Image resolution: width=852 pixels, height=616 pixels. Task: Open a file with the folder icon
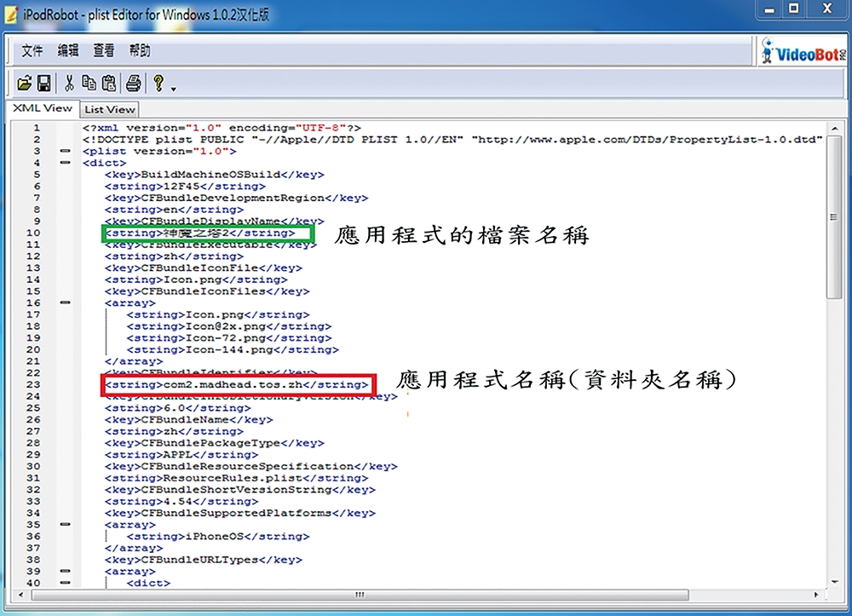coord(24,83)
